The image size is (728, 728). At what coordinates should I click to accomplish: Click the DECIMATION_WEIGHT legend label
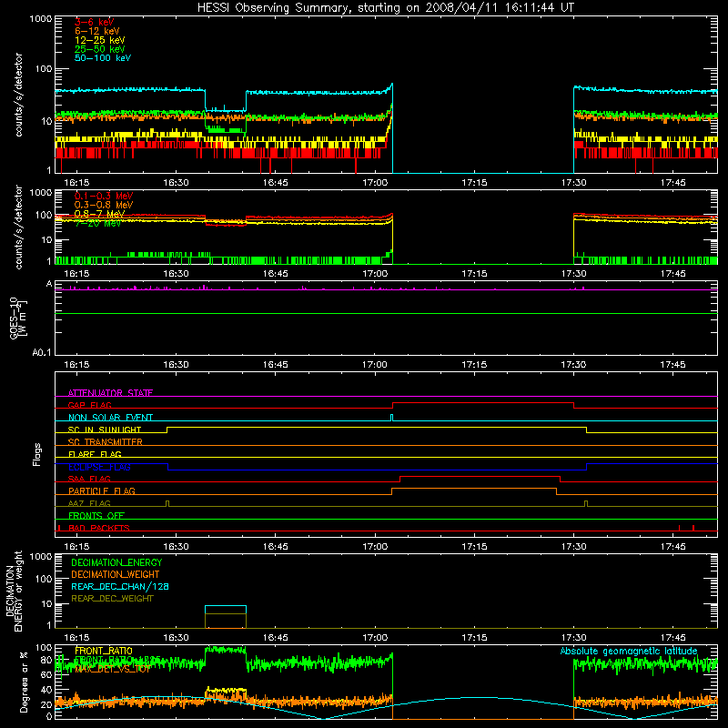pyautogui.click(x=115, y=574)
